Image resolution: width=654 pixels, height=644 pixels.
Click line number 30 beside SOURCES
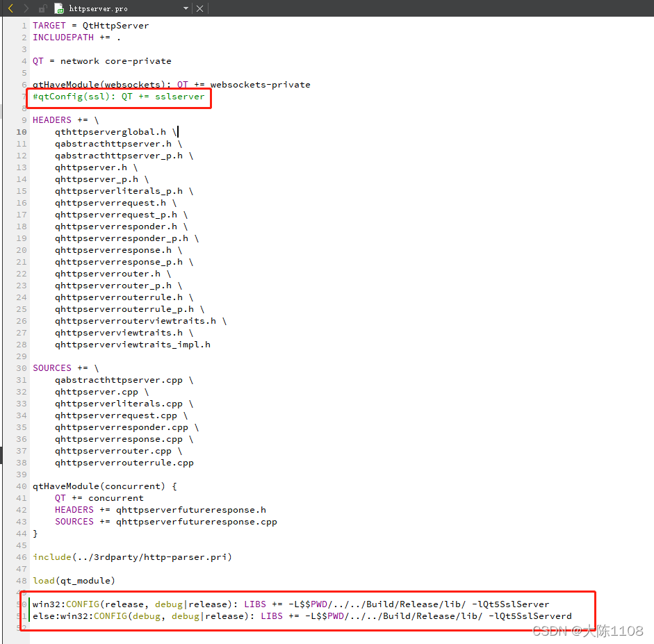pyautogui.click(x=21, y=368)
